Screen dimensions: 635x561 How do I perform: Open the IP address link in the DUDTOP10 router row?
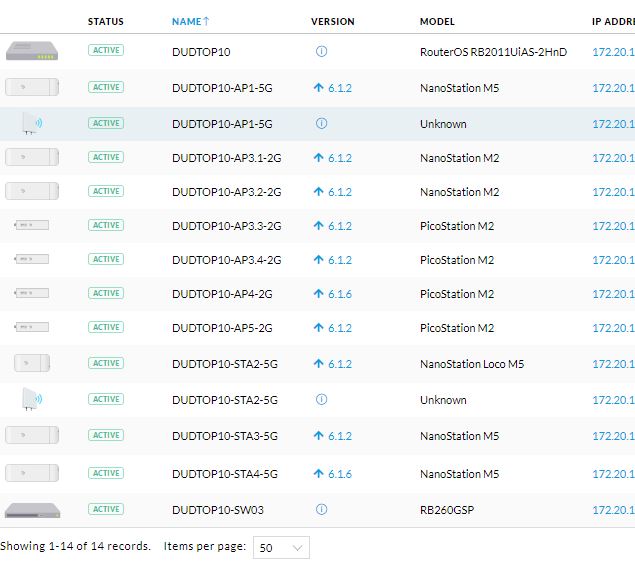point(613,52)
